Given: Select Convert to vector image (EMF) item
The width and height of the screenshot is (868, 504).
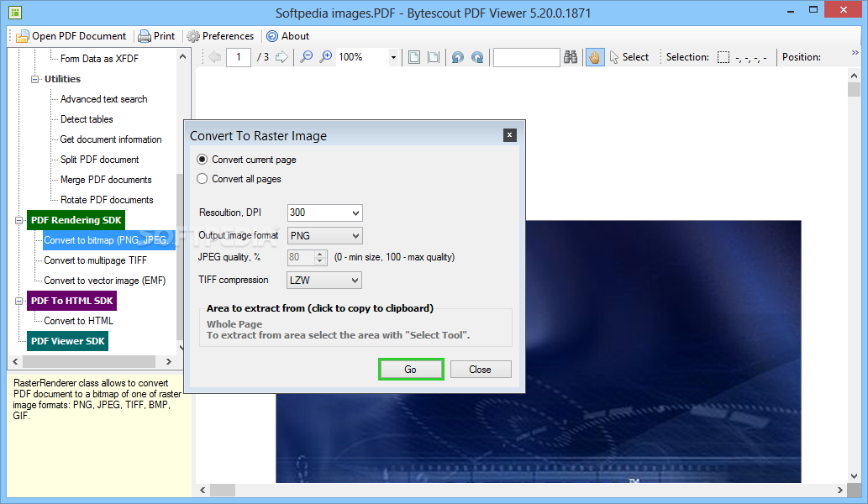Looking at the screenshot, I should (105, 281).
